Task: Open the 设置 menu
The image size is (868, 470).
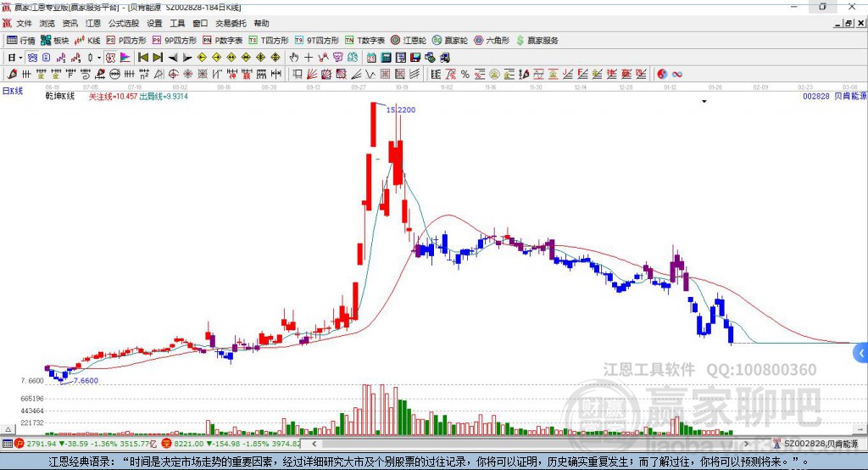Action: pyautogui.click(x=154, y=23)
